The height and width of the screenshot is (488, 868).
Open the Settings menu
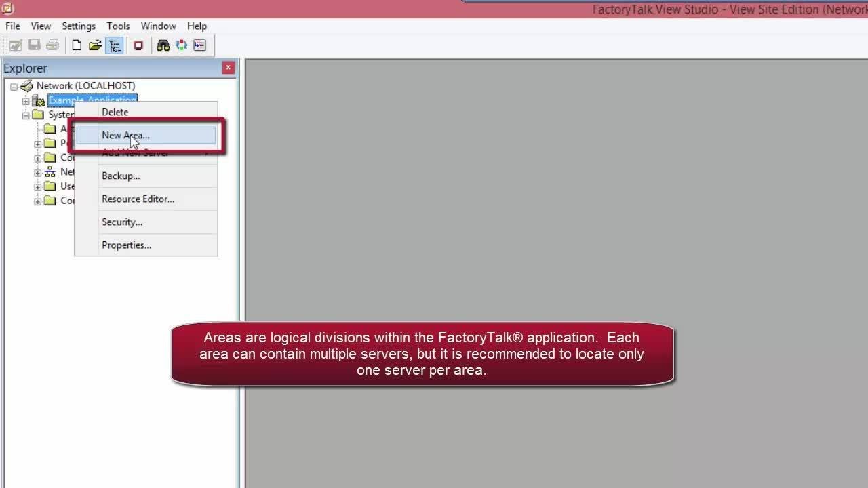(x=79, y=26)
